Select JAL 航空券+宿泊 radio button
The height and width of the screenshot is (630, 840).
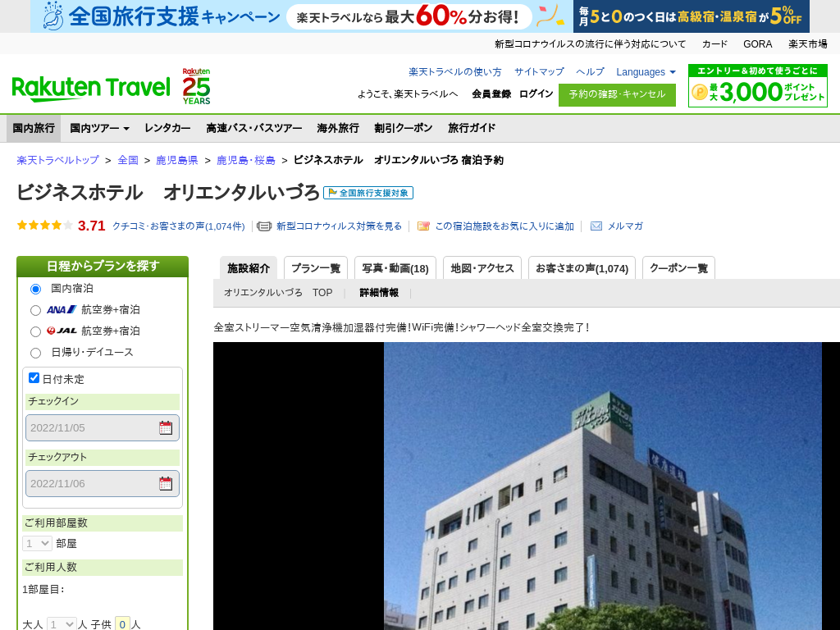pos(35,331)
